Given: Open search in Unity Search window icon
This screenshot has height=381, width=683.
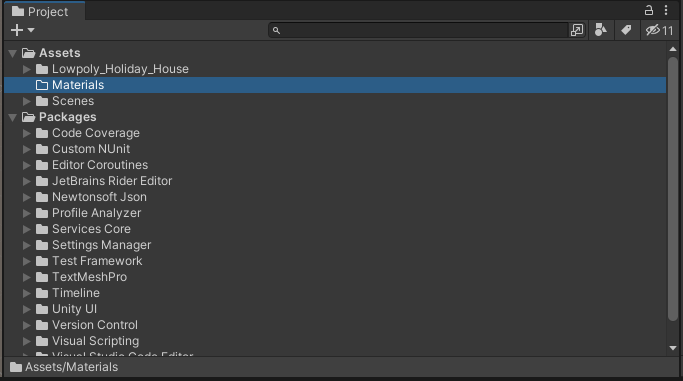Looking at the screenshot, I should [577, 30].
